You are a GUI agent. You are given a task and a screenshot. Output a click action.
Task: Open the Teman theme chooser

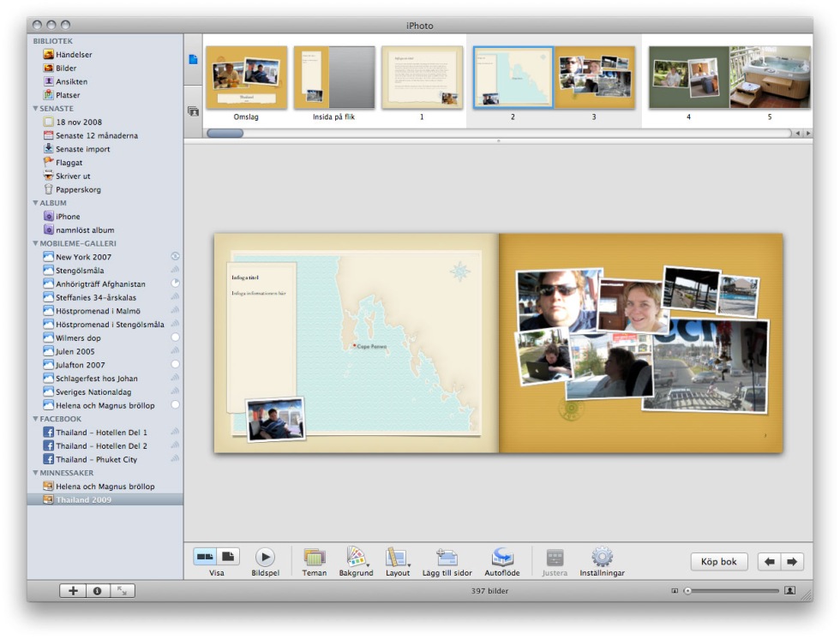(x=315, y=557)
